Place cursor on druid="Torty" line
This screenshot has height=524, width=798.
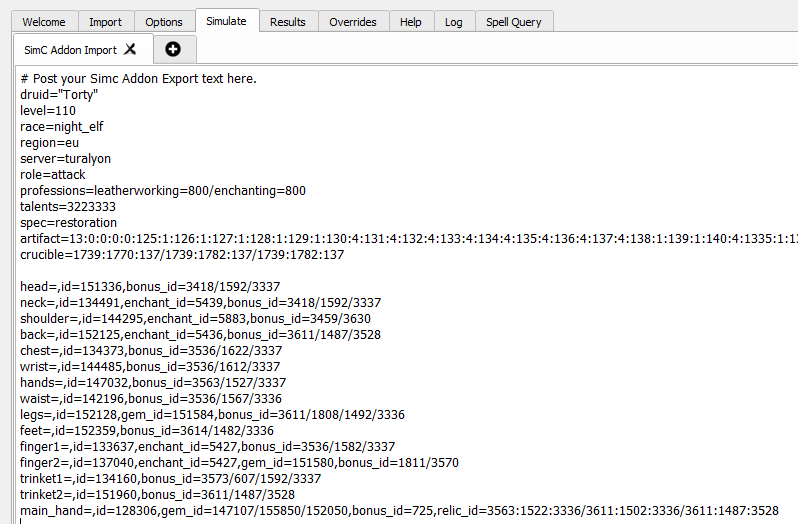[59, 95]
